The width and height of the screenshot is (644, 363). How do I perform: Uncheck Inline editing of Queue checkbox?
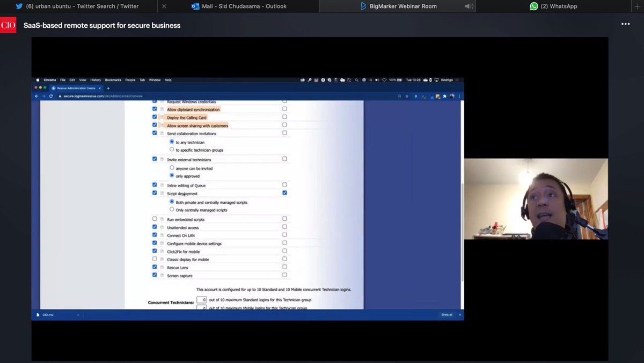point(155,185)
